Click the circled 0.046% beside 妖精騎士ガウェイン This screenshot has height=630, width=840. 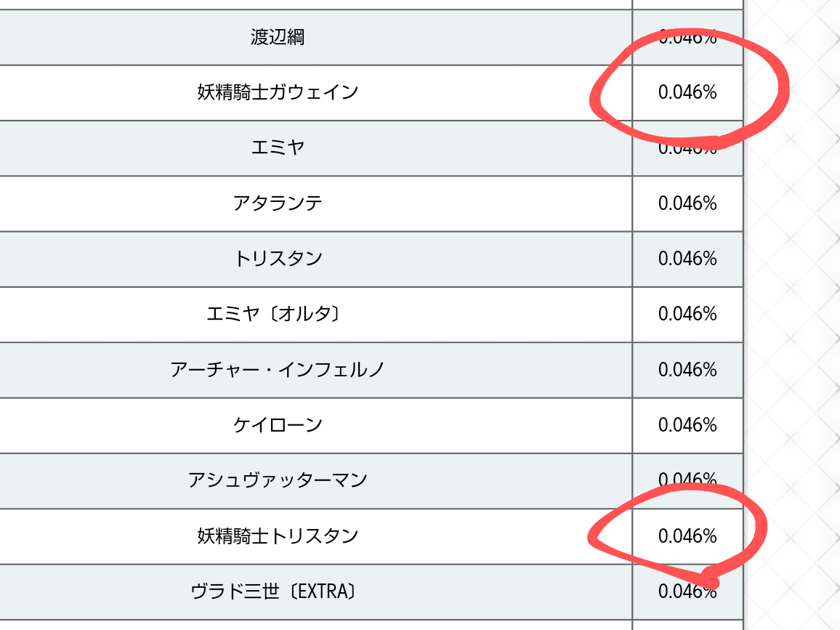tap(687, 92)
